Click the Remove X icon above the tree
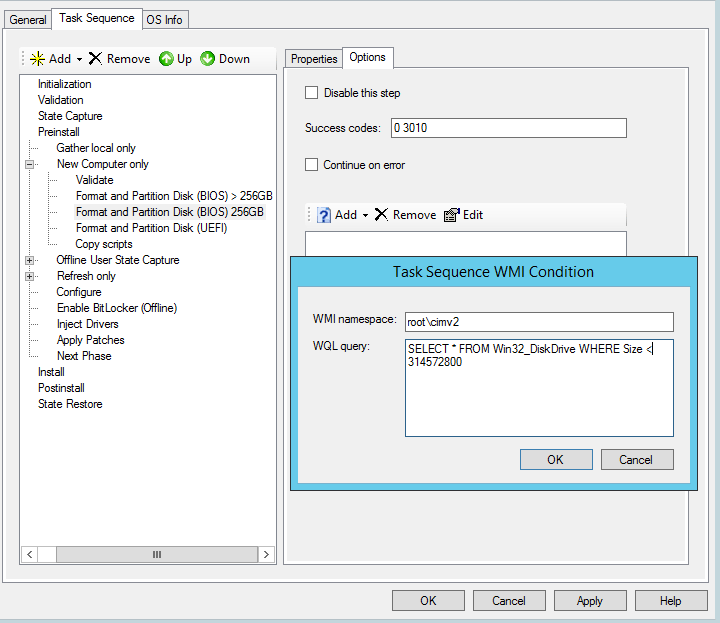 point(95,59)
